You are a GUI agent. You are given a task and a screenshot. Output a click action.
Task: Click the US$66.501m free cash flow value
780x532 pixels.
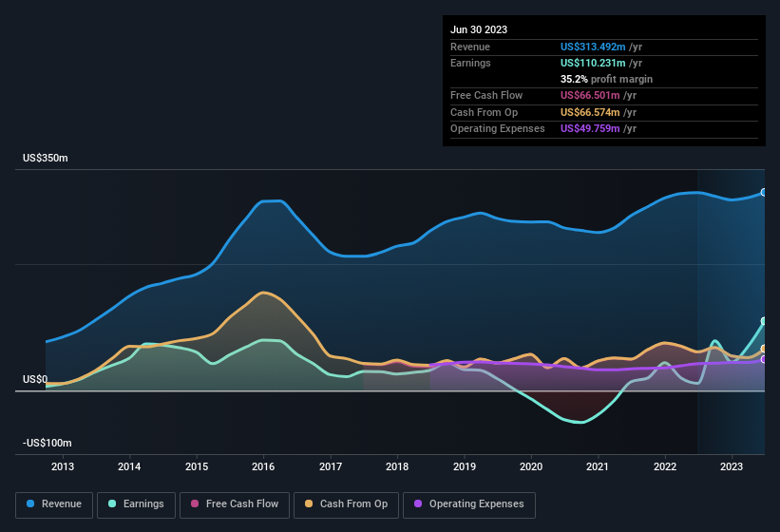[x=590, y=95]
